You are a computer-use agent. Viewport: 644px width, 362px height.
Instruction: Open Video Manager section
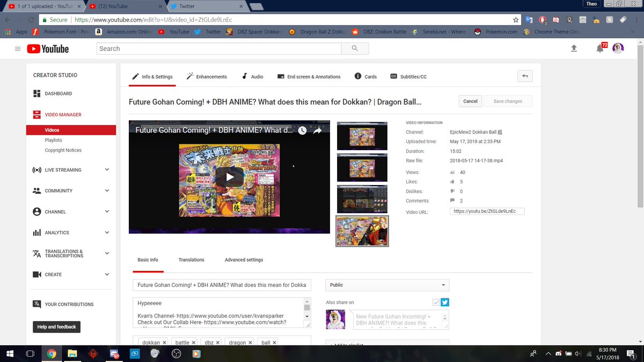(x=63, y=114)
